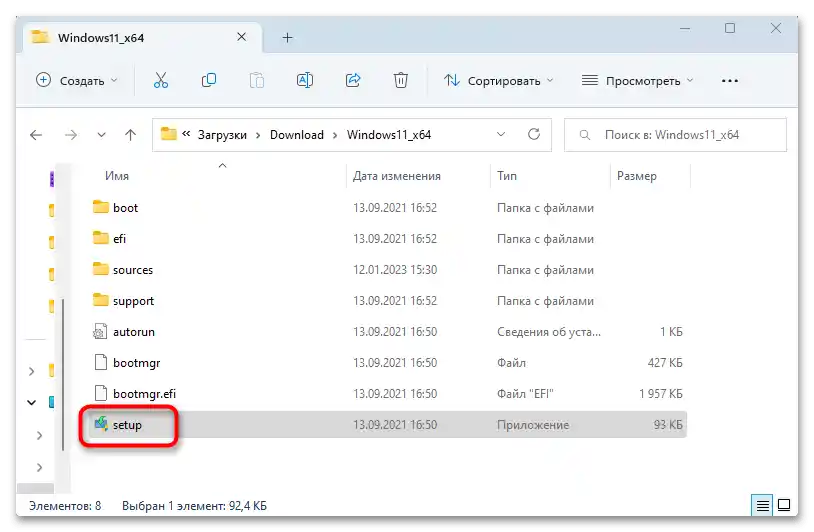Sort by the Имя column header

coord(117,176)
